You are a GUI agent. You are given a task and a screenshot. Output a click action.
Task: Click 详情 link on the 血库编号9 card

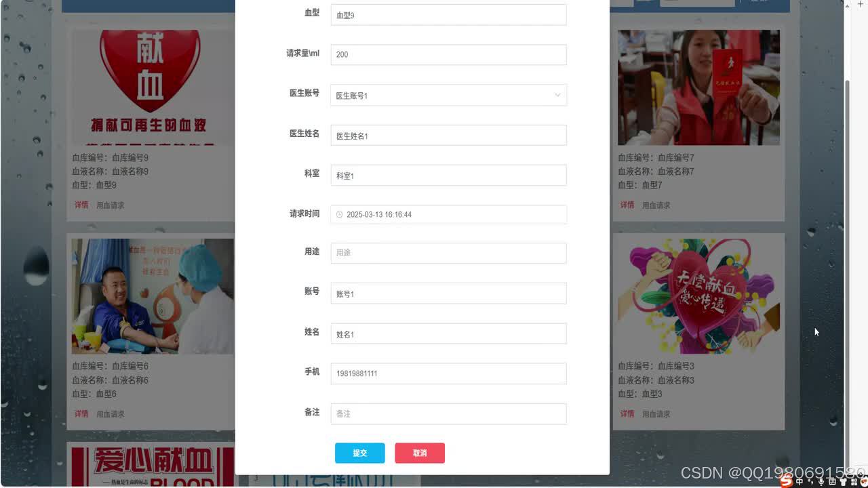click(81, 205)
